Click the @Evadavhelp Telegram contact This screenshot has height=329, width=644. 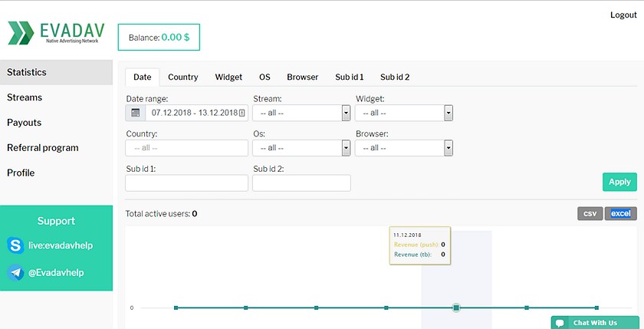(x=56, y=273)
